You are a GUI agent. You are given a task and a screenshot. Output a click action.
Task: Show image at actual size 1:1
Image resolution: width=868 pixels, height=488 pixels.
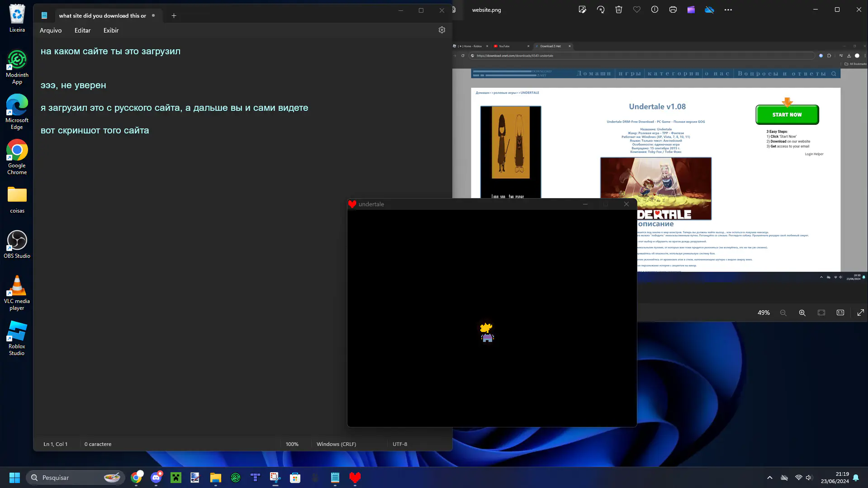point(840,313)
